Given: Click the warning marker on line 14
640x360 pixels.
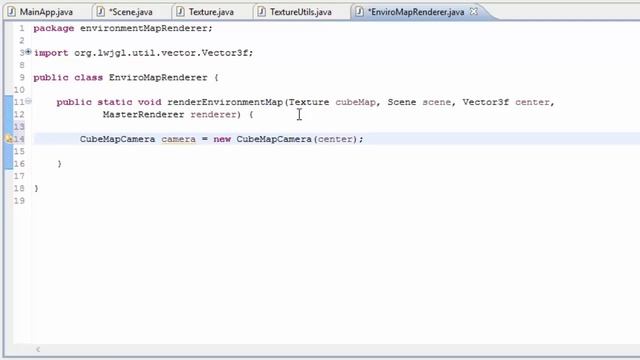Looking at the screenshot, I should [9, 139].
